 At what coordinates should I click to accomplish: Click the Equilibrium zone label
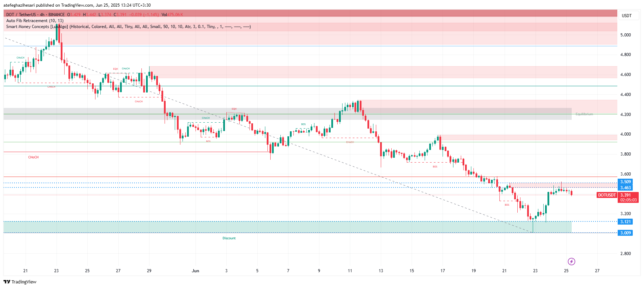[584, 114]
